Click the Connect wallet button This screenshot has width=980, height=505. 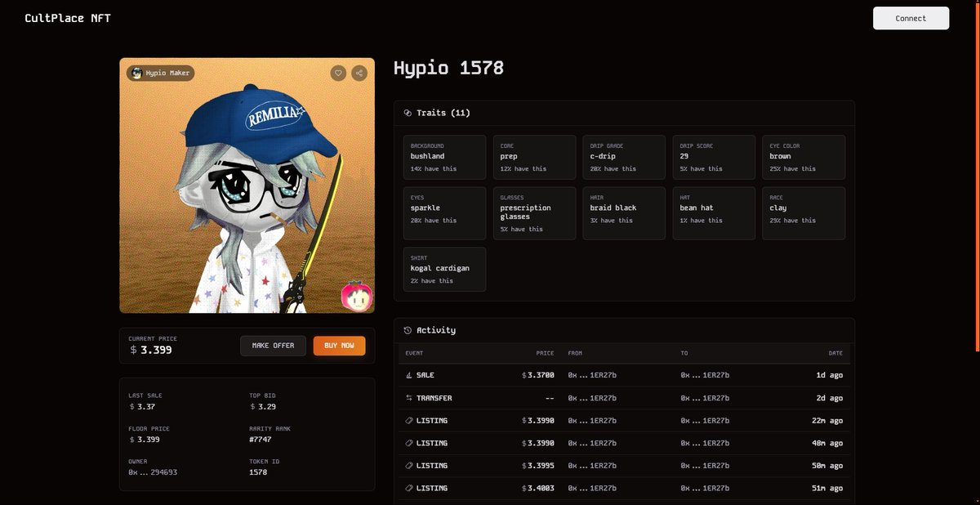pos(911,18)
